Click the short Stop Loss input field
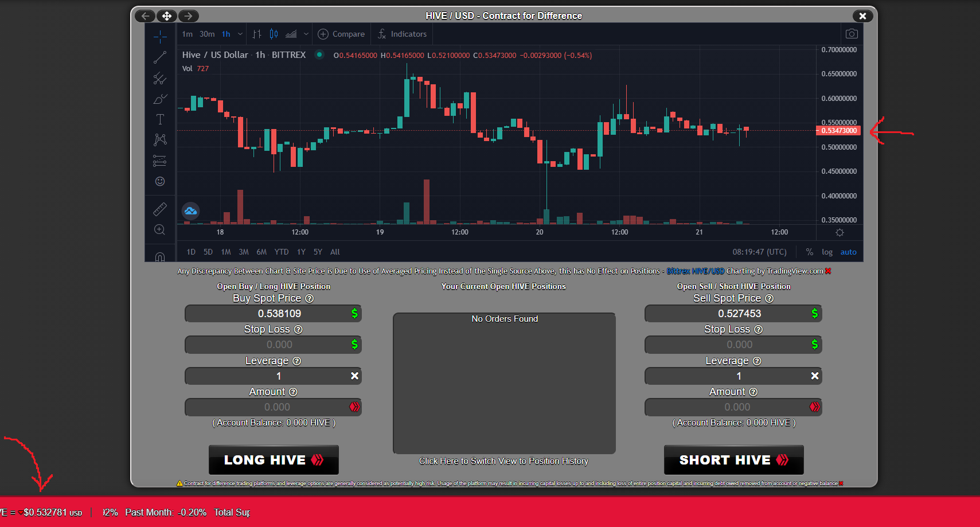This screenshot has height=527, width=980. click(733, 345)
